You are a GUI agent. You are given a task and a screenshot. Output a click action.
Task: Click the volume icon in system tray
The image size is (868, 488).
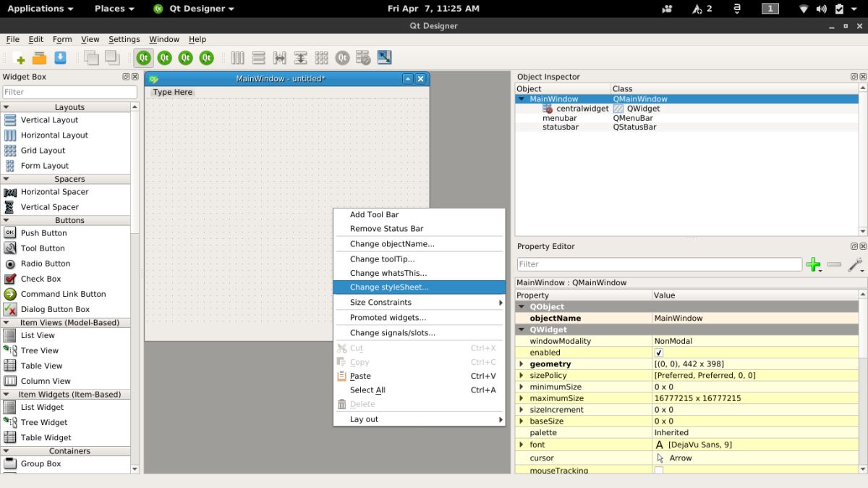click(822, 9)
